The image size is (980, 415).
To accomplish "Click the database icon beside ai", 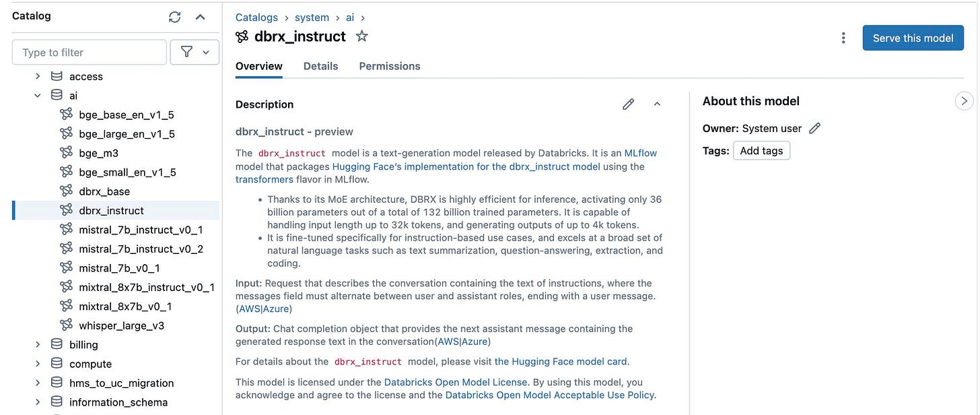I will click(57, 96).
